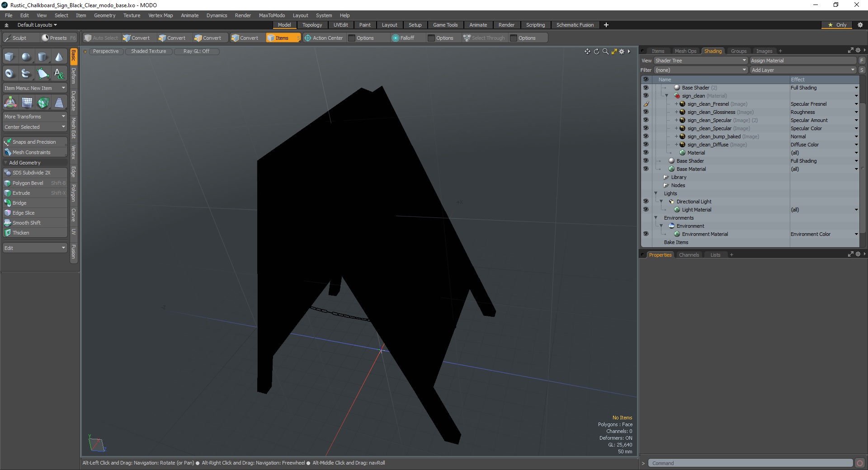Select the Pen polygon tool
The height and width of the screenshot is (470, 868).
point(42,73)
